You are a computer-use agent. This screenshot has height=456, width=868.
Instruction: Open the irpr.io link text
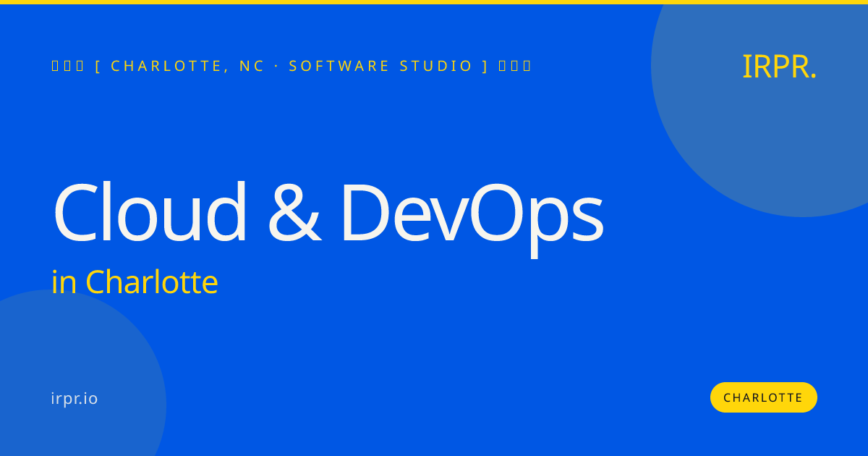coord(75,399)
